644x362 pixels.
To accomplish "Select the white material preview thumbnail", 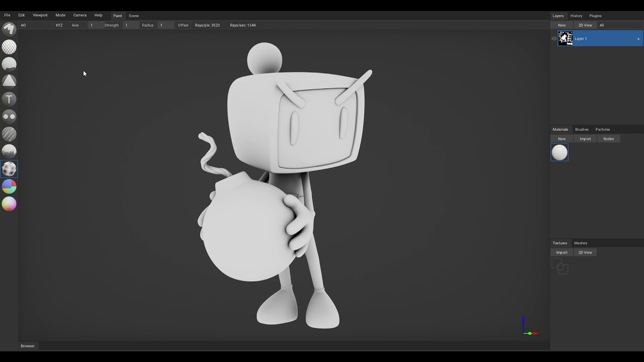I will click(559, 152).
